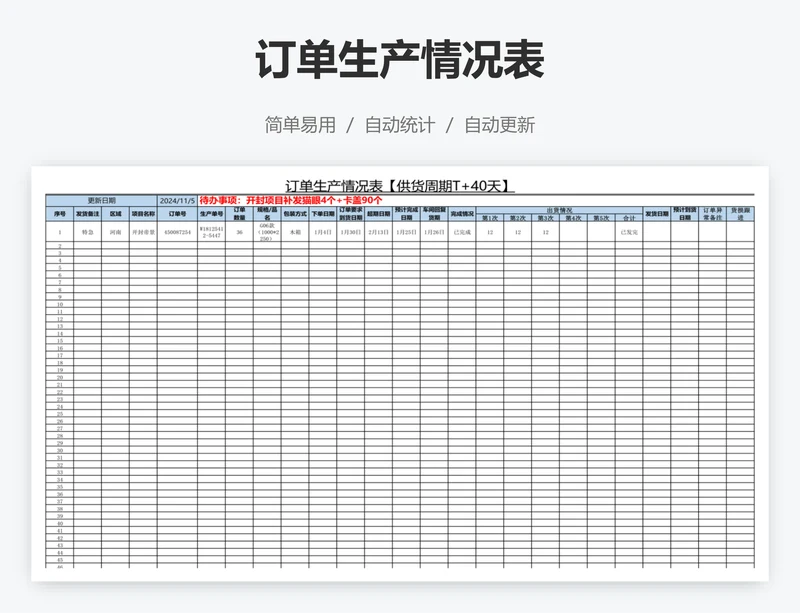This screenshot has height=613, width=800.
Task: Click the subtitle text 自动更新
Action: point(500,125)
